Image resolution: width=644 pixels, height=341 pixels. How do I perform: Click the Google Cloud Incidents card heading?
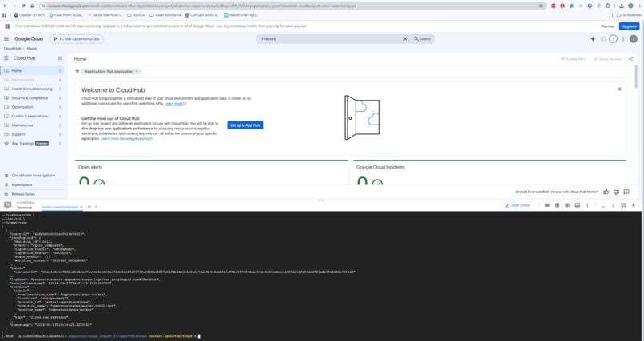(380, 167)
